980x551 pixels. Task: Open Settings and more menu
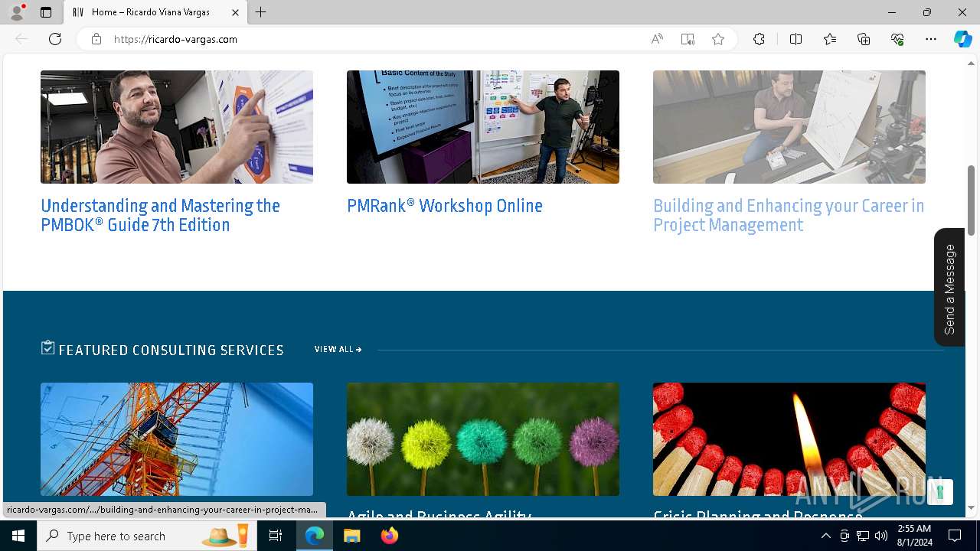point(931,39)
